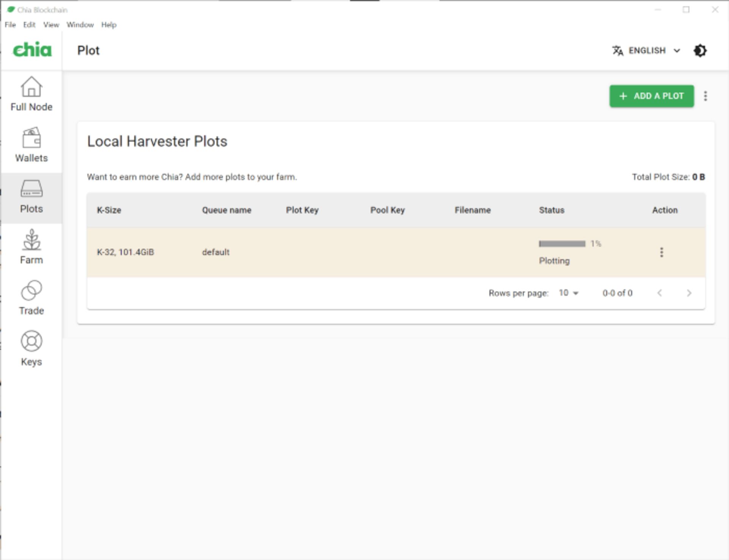Open the Window menu
The height and width of the screenshot is (560, 729).
80,25
